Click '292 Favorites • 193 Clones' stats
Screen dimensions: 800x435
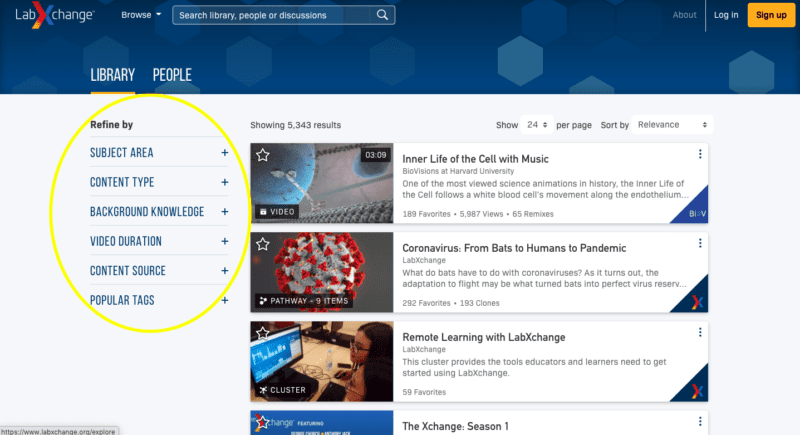(x=451, y=303)
